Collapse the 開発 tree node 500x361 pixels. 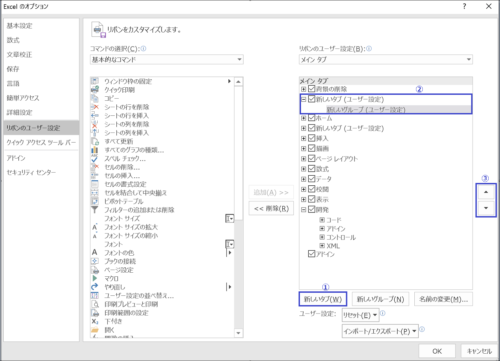[304, 210]
